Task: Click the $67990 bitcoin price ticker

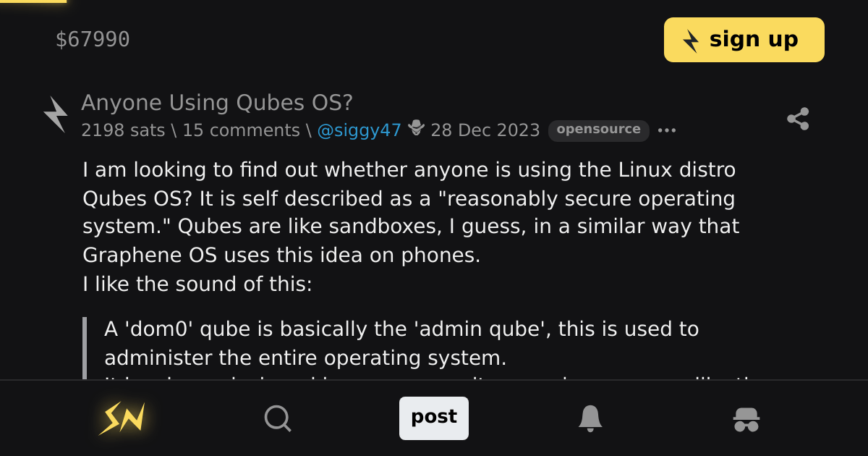Action: (93, 39)
